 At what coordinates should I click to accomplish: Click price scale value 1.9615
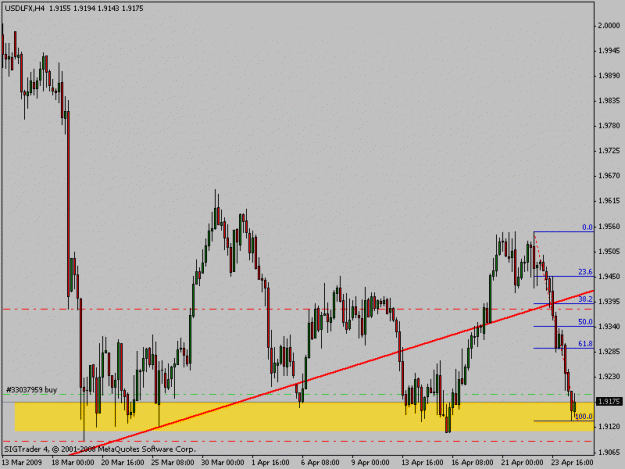coord(609,201)
